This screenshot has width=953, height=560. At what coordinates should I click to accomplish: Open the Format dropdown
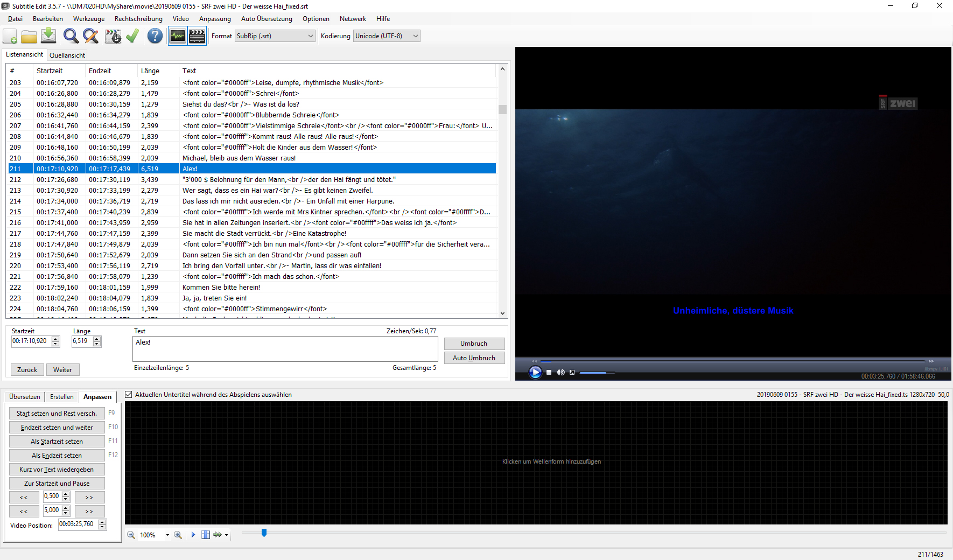tap(275, 36)
